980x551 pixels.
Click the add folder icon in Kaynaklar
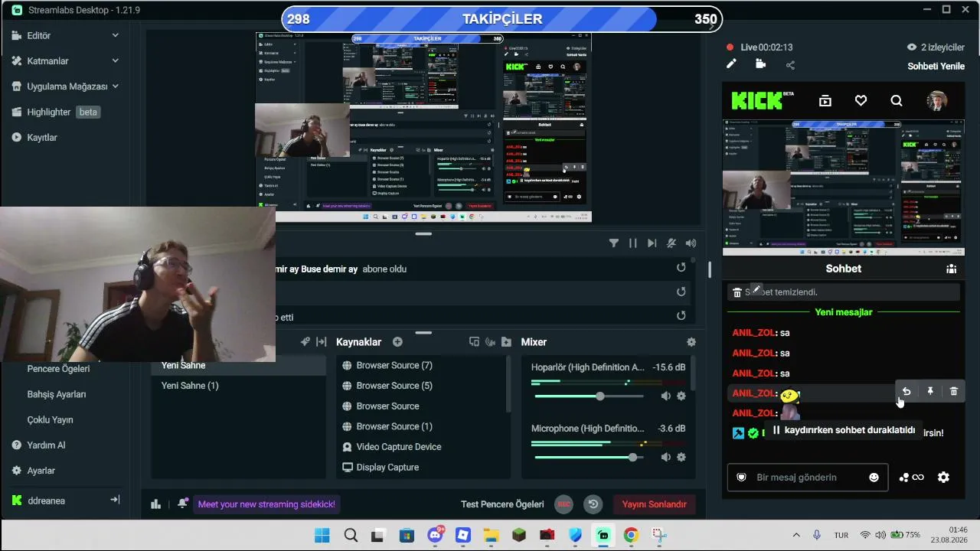pos(506,342)
